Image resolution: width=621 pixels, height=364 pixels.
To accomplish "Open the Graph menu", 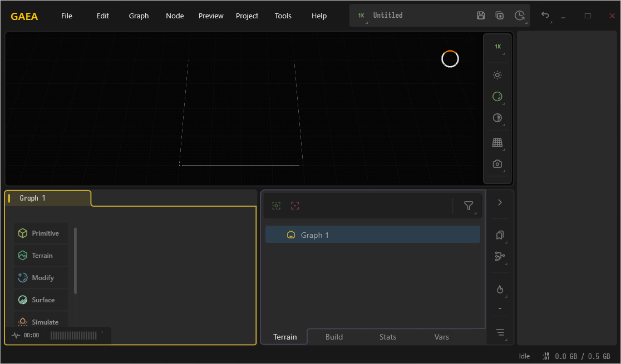I will point(139,16).
